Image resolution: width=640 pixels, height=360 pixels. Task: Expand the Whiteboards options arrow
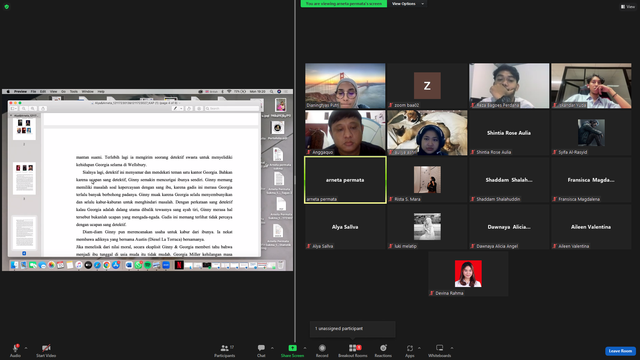452,348
